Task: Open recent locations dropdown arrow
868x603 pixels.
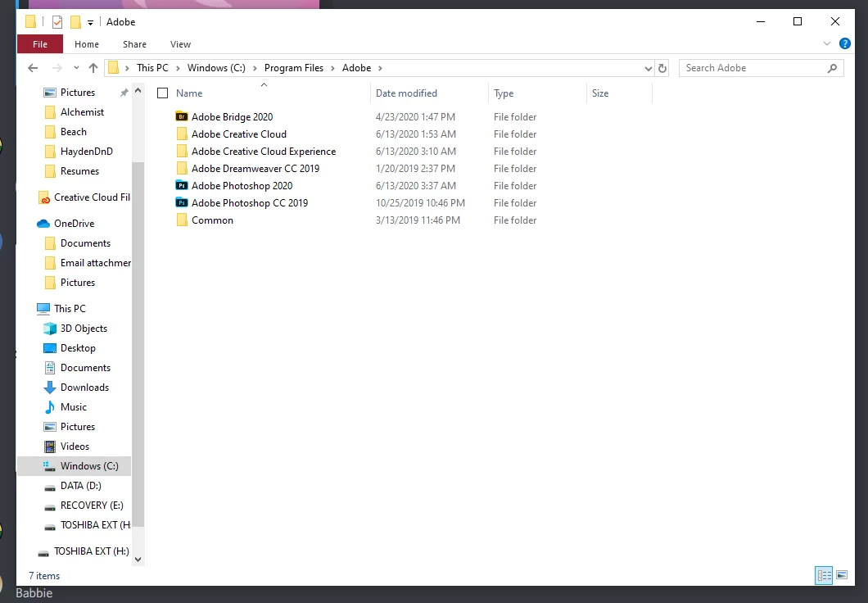Action: (x=76, y=68)
